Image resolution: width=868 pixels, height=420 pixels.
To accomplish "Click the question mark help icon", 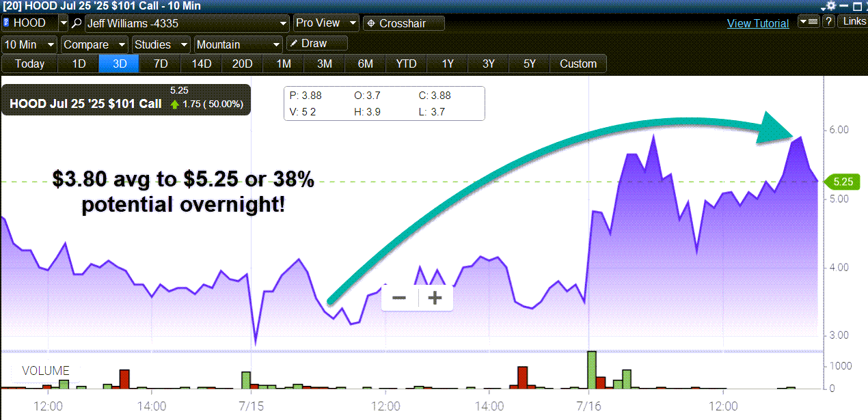I will [x=828, y=22].
